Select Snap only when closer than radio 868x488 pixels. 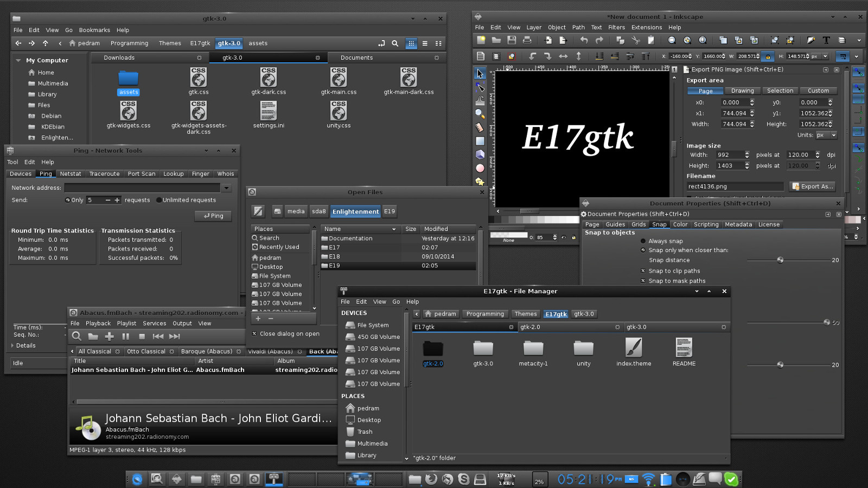[643, 251]
